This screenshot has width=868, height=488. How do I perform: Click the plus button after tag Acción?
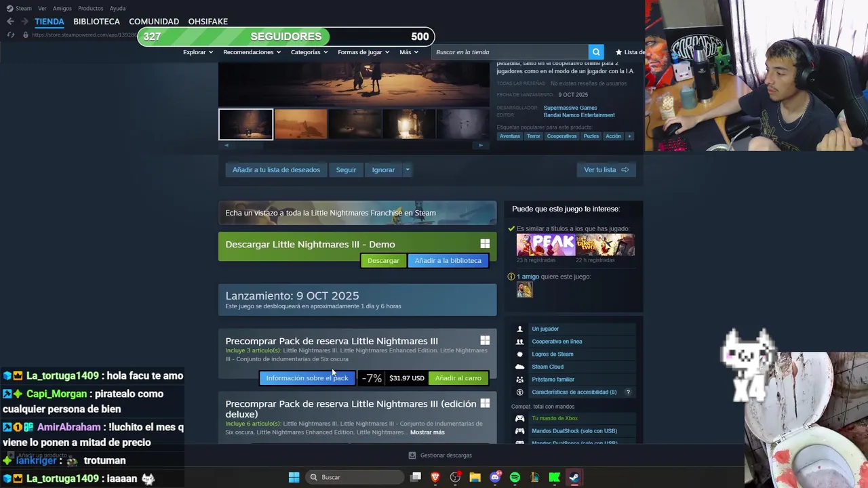point(629,136)
